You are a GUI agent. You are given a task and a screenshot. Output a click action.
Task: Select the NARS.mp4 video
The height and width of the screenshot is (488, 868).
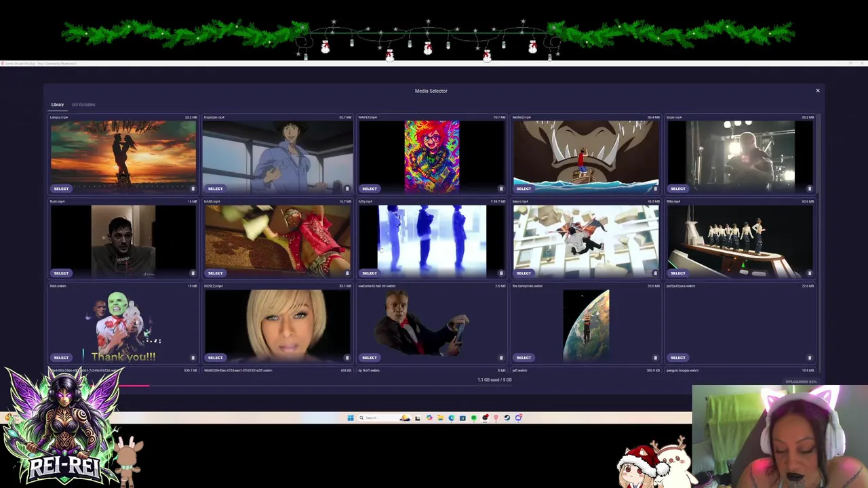tap(215, 273)
